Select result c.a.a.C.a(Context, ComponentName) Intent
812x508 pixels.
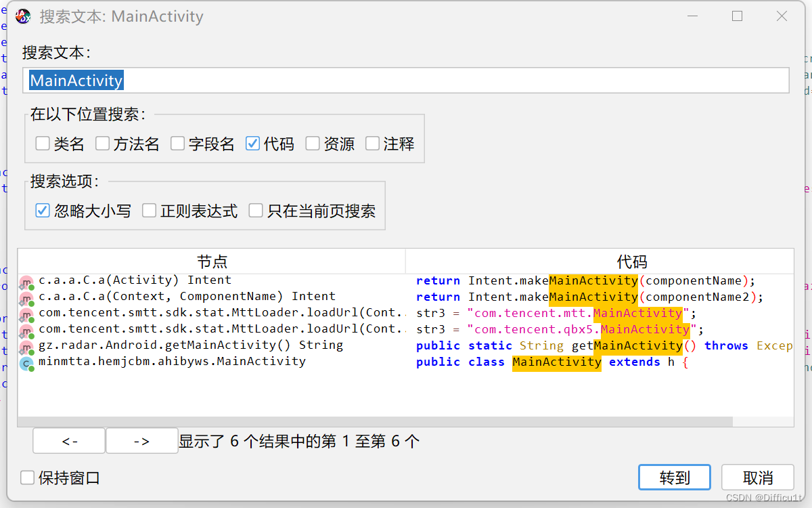coord(187,296)
